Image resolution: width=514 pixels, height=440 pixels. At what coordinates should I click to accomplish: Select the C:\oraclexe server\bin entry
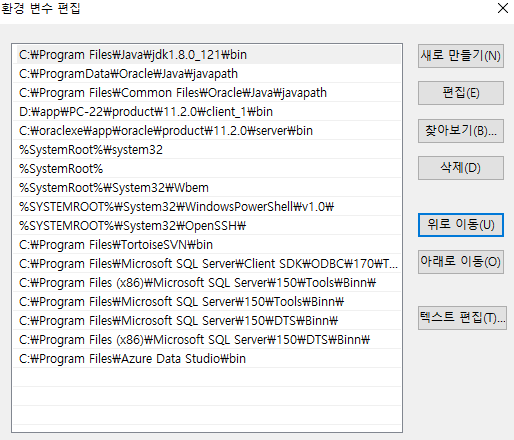(x=207, y=131)
